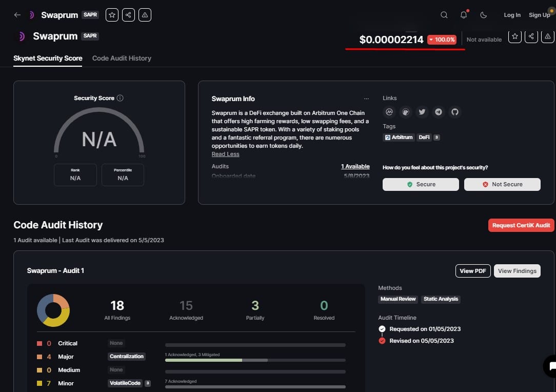
Task: Open the chat support bubble
Action: point(551,366)
